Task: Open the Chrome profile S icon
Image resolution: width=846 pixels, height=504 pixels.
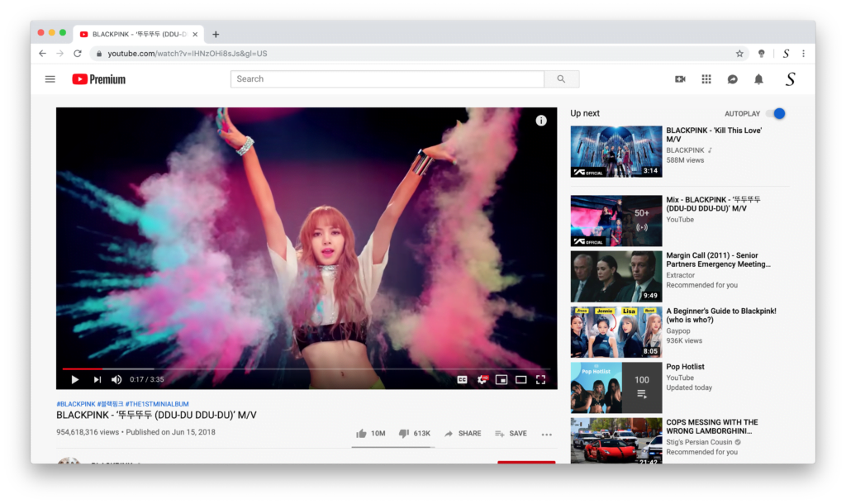Action: click(787, 54)
